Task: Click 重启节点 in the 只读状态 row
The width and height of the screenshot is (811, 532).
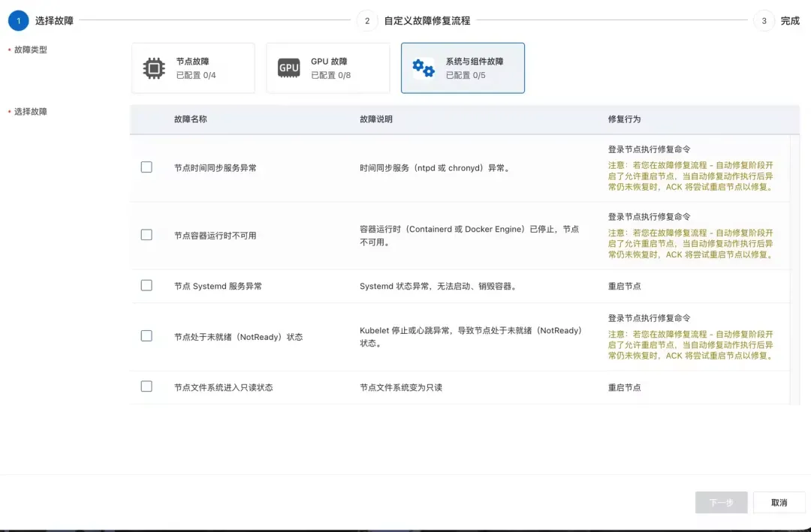Action: pos(624,388)
